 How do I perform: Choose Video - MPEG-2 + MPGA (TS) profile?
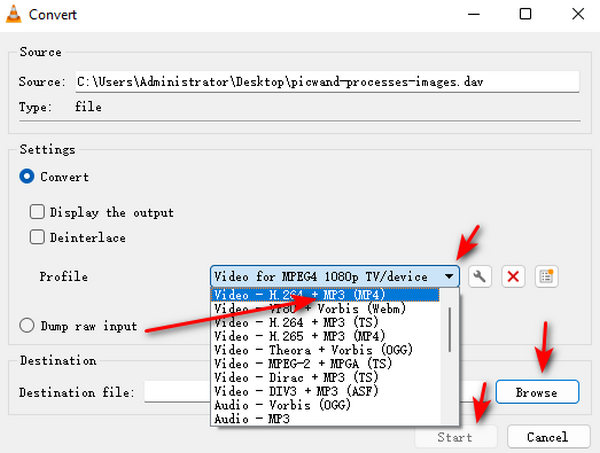coord(325,363)
